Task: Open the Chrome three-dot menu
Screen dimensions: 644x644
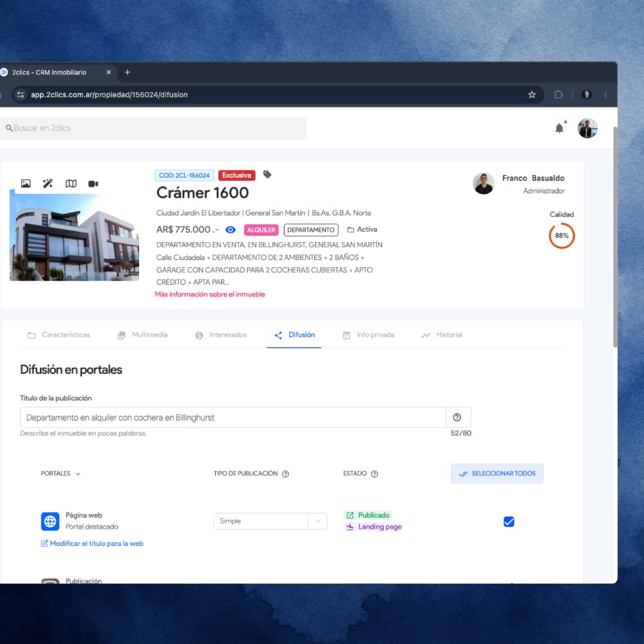Action: (605, 95)
